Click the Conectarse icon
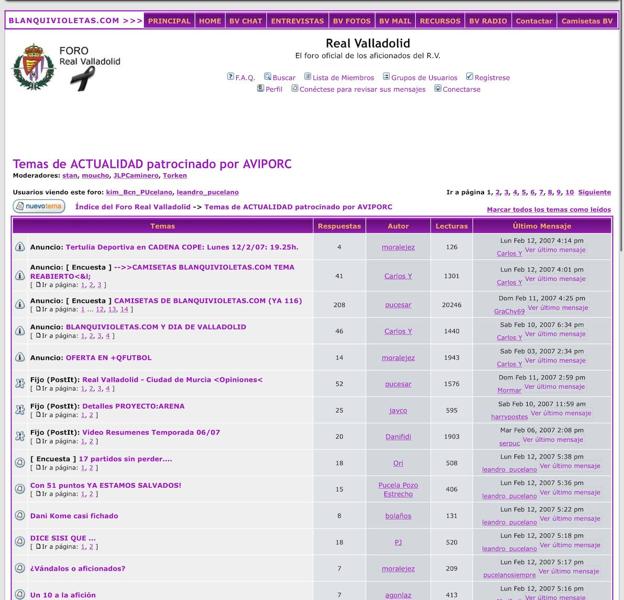 point(438,88)
